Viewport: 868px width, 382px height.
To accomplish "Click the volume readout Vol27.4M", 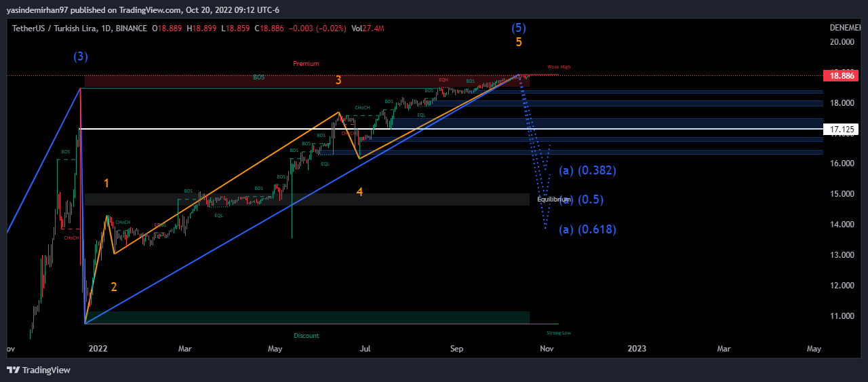I will click(x=368, y=28).
